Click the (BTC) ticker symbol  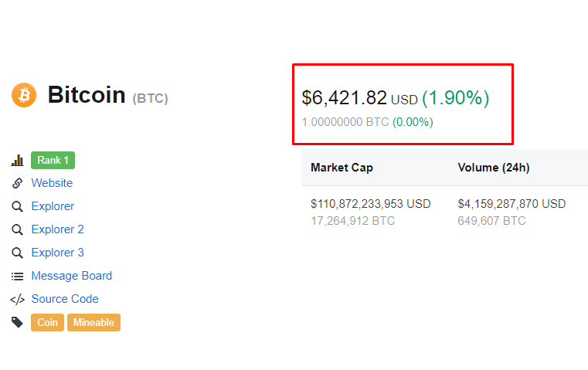pyautogui.click(x=150, y=99)
